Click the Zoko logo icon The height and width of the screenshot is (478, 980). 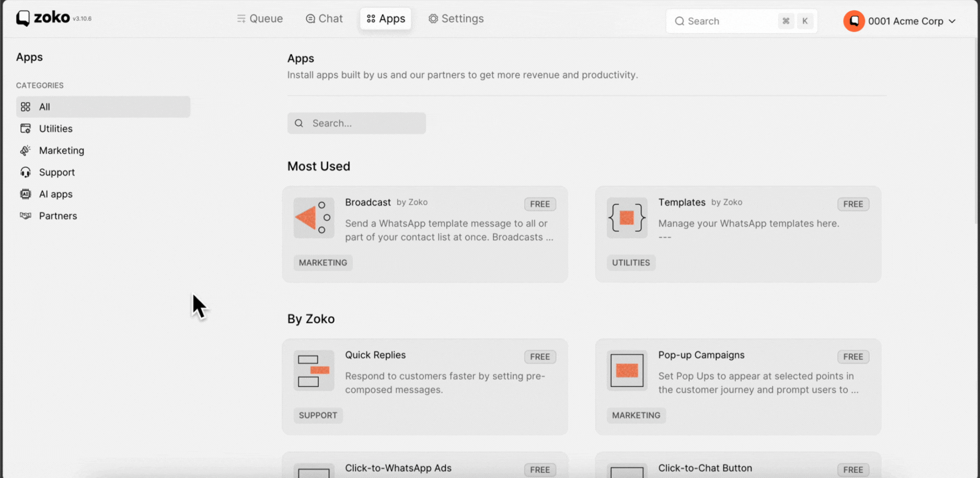click(22, 18)
